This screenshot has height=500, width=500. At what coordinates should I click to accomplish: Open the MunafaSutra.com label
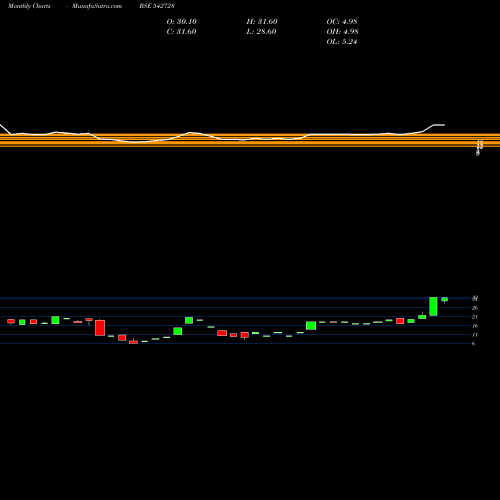pos(97,6)
